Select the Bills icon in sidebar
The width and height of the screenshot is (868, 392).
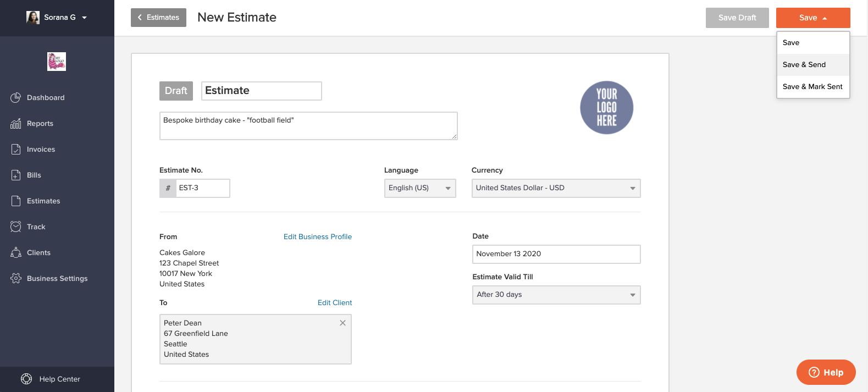pyautogui.click(x=16, y=175)
